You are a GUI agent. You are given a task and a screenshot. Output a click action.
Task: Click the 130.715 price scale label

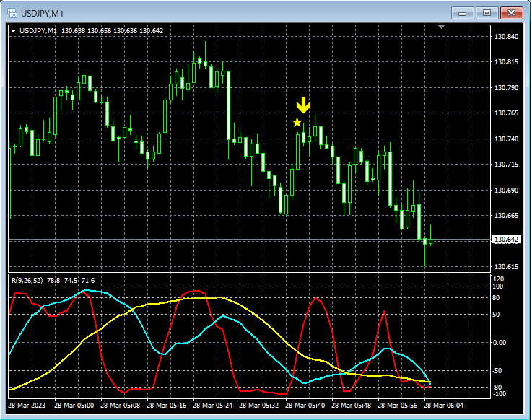pos(506,165)
